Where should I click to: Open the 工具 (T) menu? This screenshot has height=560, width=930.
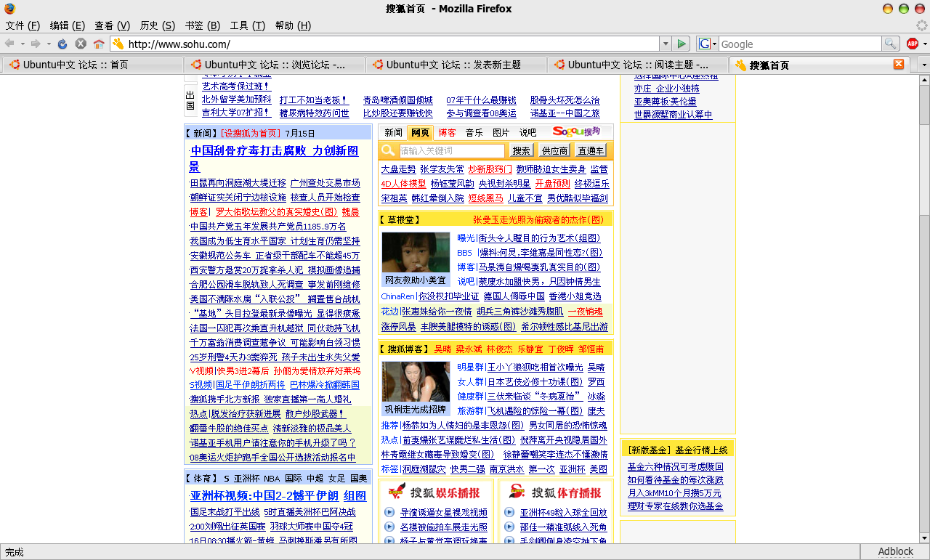click(248, 25)
